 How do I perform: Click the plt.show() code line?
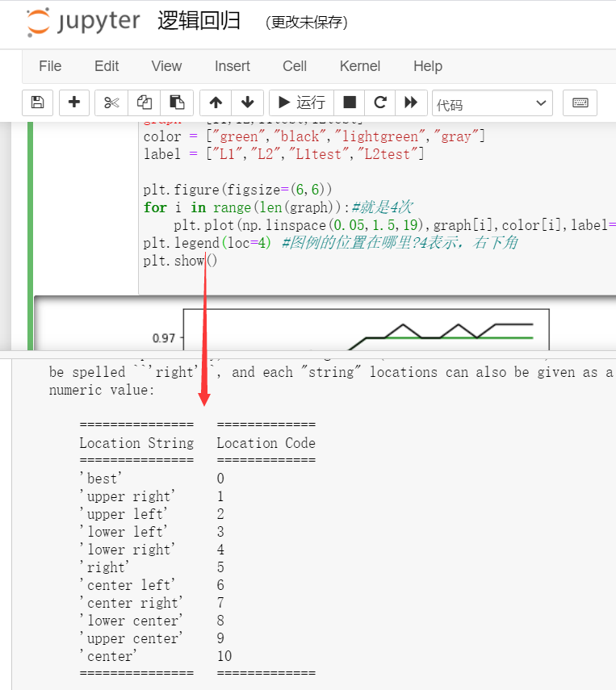click(x=180, y=261)
